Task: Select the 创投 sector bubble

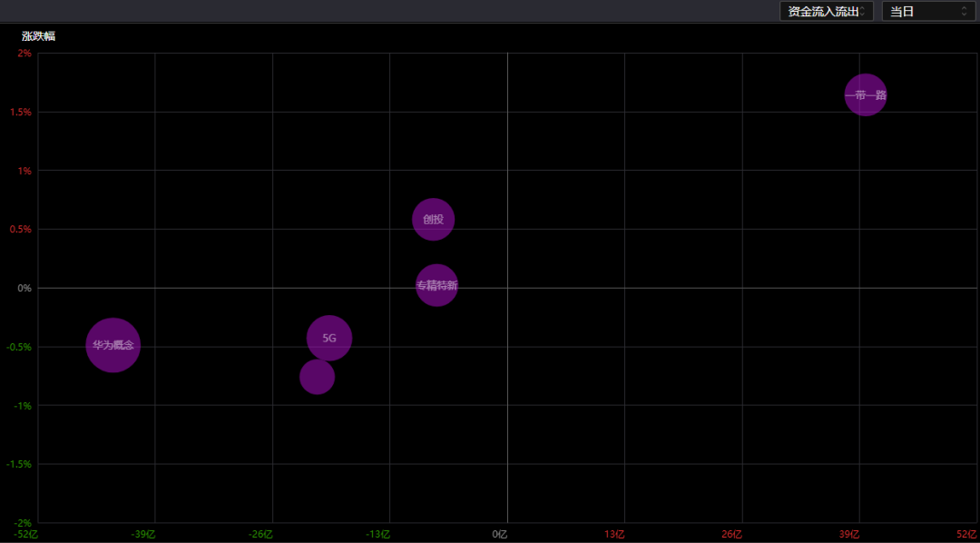Action: (433, 219)
